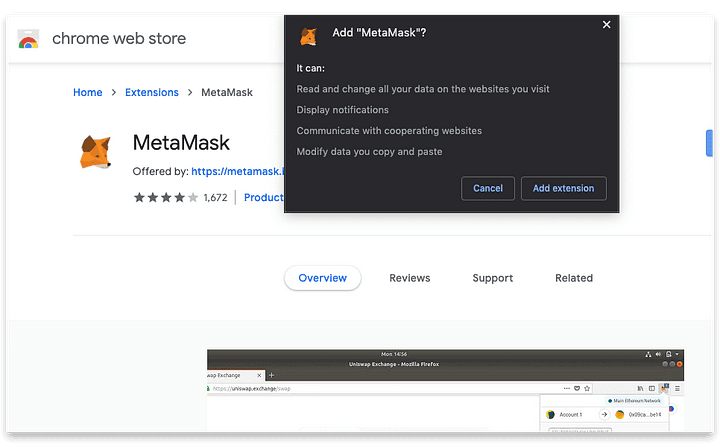Click the three-dots page actions in preview

[567, 389]
